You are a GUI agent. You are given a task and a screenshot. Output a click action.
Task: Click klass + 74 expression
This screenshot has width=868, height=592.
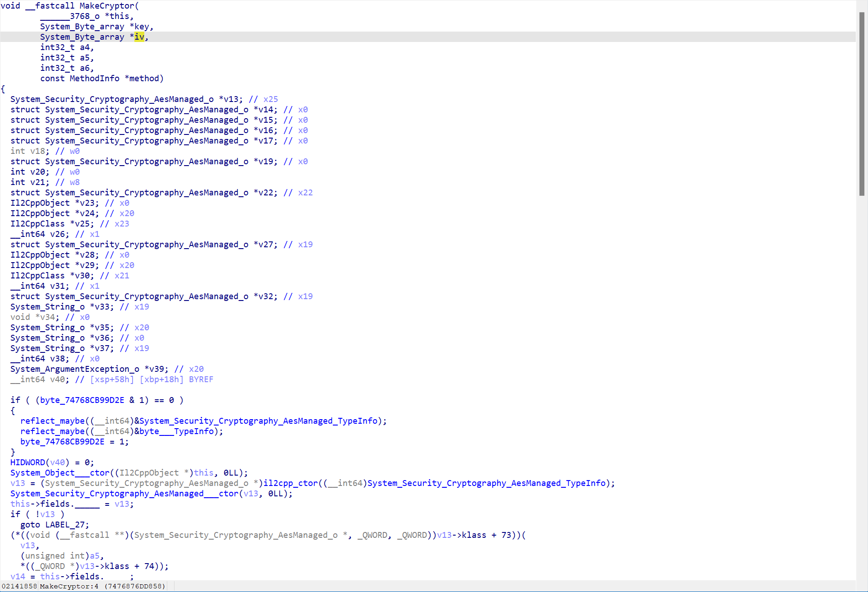point(129,566)
